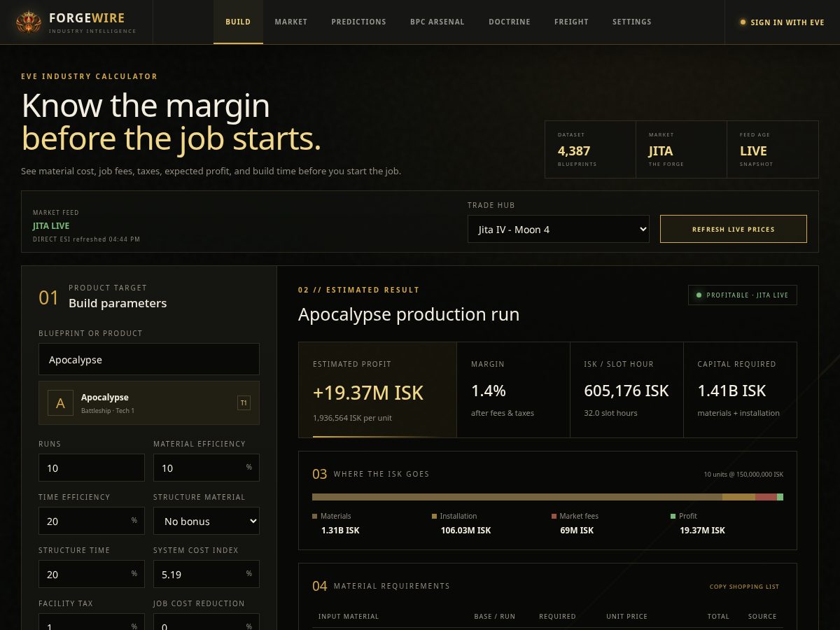
Task: Click the Market fees legend swatch
Action: [x=554, y=516]
